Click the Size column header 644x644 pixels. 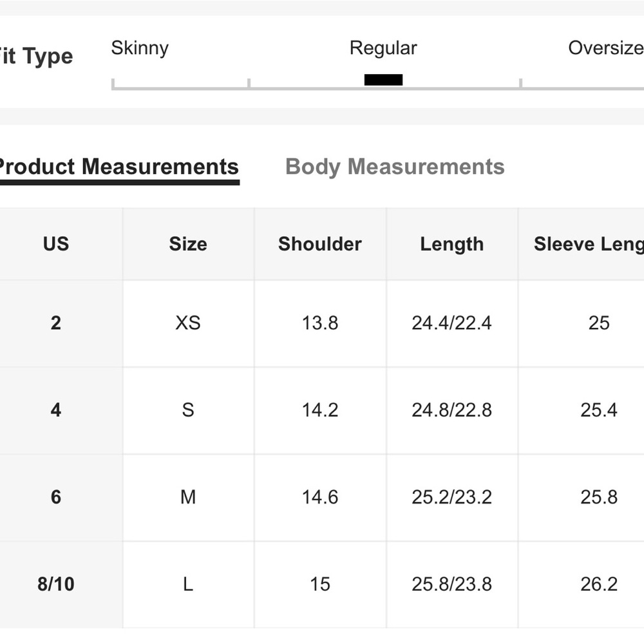click(188, 244)
